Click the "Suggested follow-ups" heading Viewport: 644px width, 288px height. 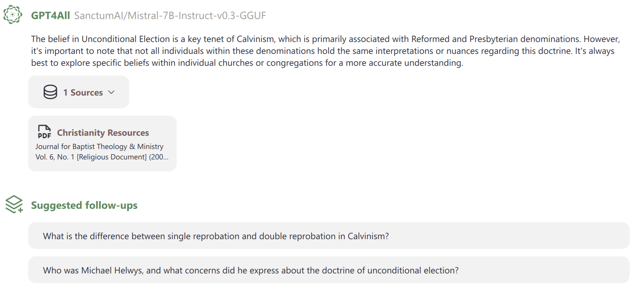84,205
